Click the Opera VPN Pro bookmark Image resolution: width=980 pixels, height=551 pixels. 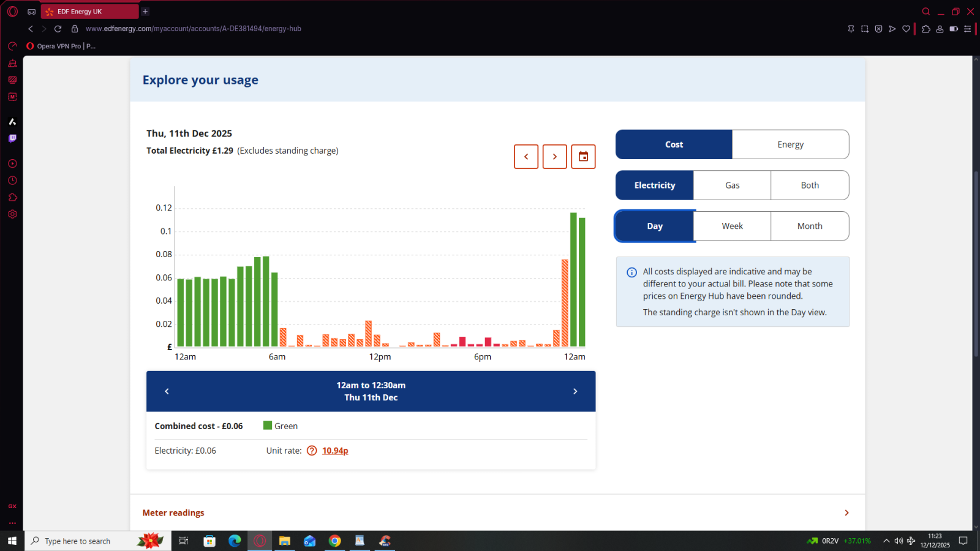(61, 46)
